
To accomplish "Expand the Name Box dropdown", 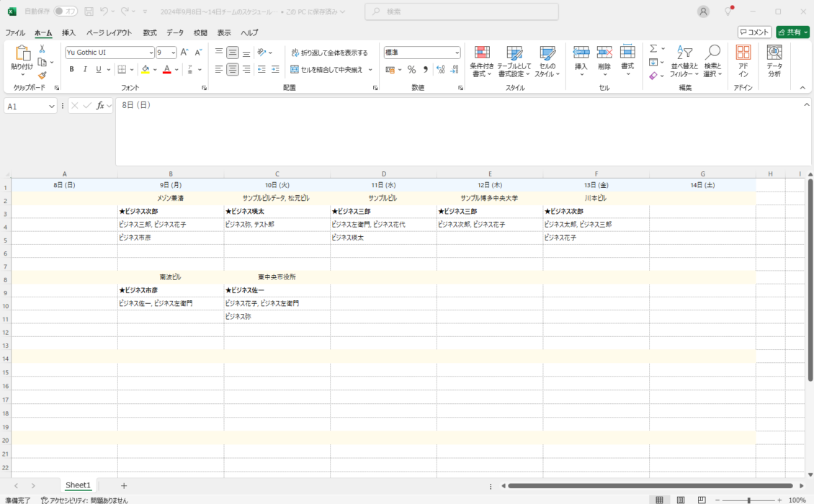I will [51, 107].
